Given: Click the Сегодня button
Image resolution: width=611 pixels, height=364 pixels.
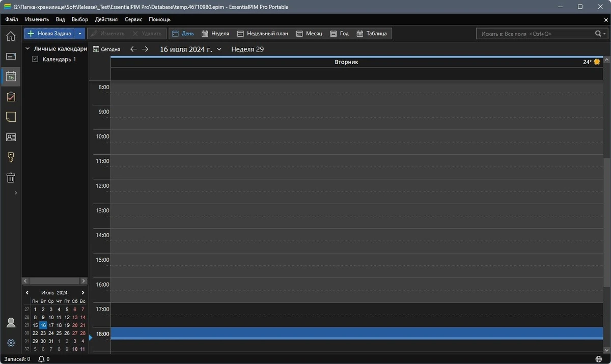Looking at the screenshot, I should point(106,49).
